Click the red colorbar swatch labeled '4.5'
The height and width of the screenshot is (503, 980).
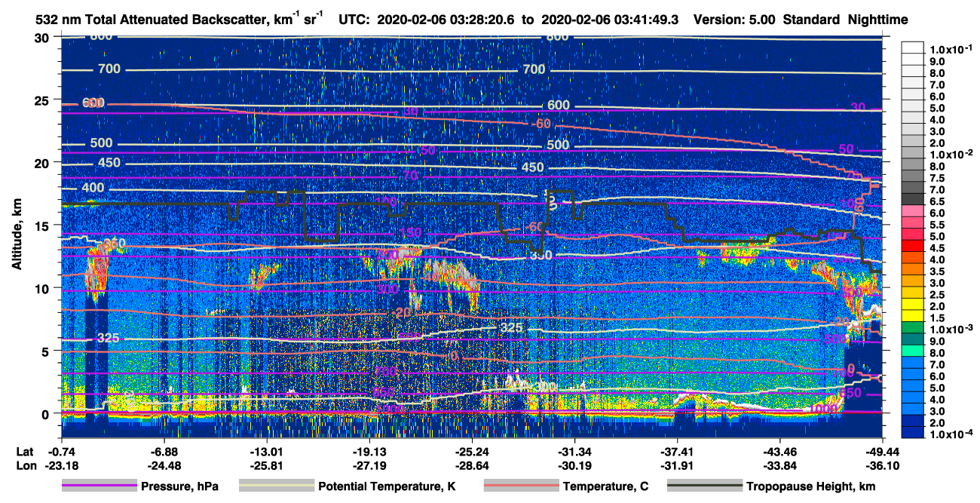coord(913,246)
